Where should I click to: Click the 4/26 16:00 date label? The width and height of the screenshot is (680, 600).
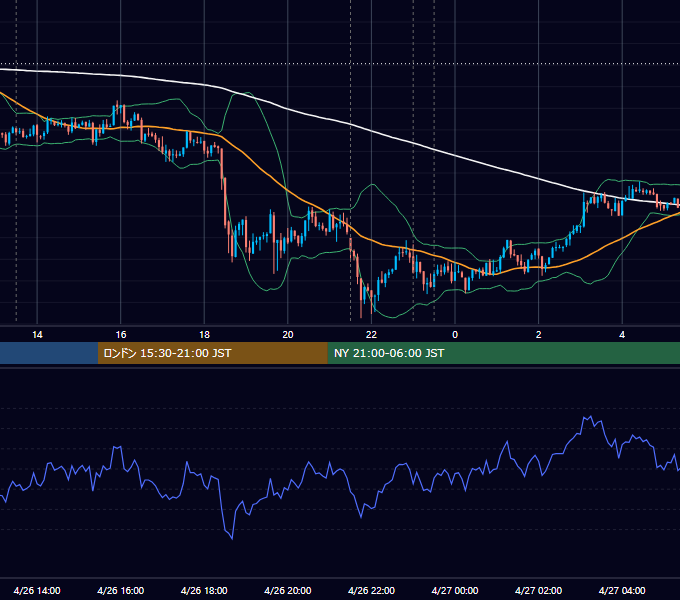tap(121, 590)
